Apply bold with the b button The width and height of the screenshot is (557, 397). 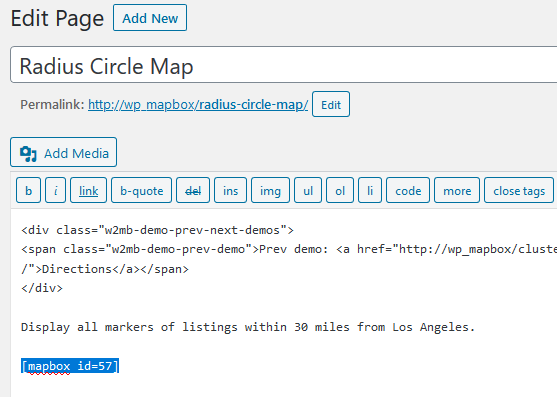click(28, 191)
